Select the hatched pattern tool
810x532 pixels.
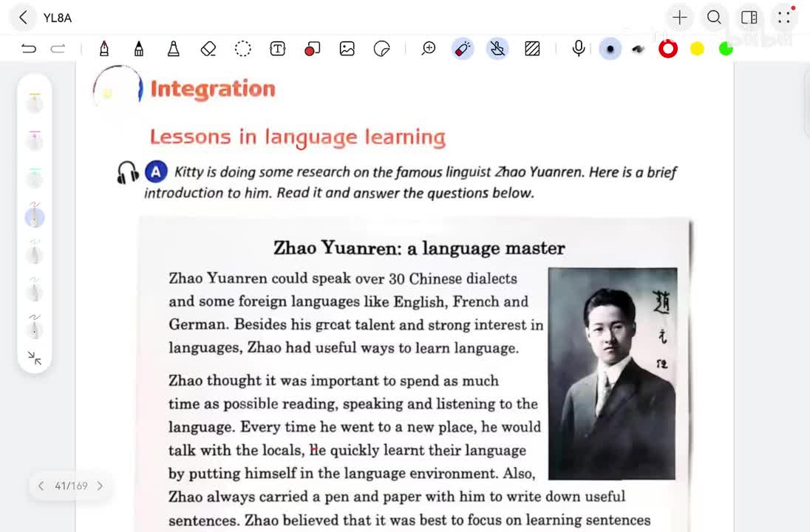coord(532,49)
